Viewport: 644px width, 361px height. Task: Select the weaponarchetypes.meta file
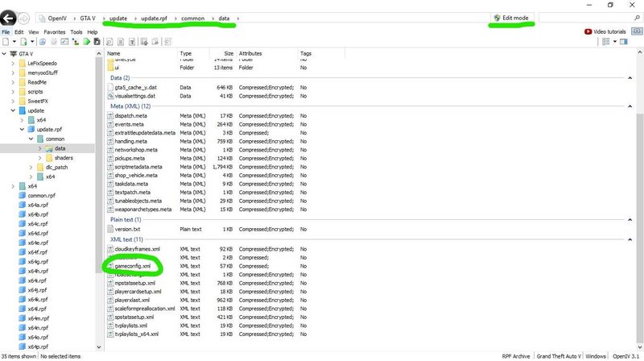click(x=143, y=210)
